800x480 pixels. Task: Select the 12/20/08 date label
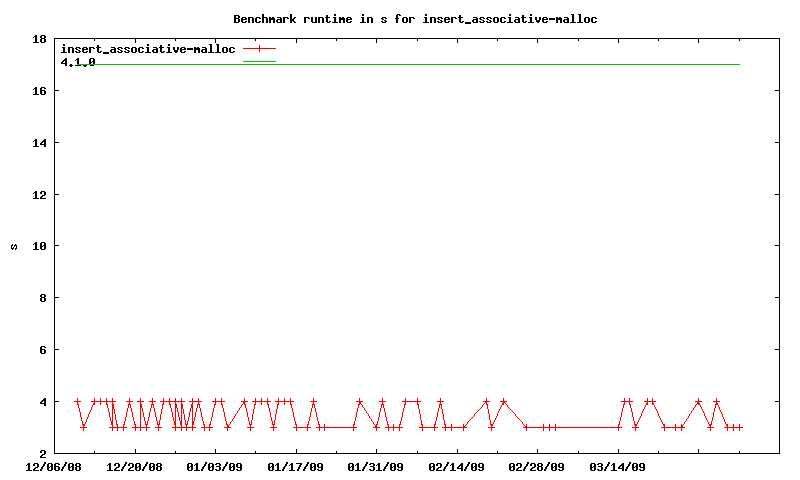pyautogui.click(x=134, y=467)
